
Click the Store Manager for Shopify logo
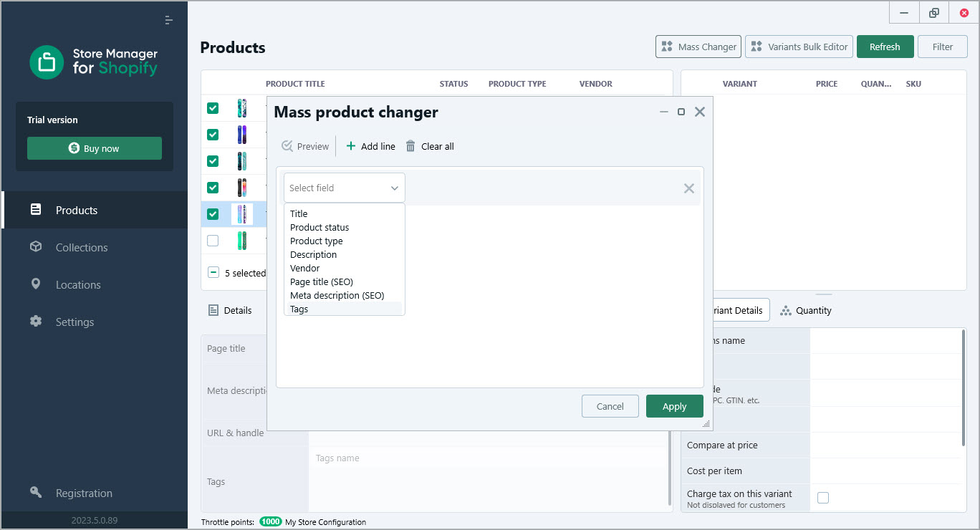tap(94, 62)
